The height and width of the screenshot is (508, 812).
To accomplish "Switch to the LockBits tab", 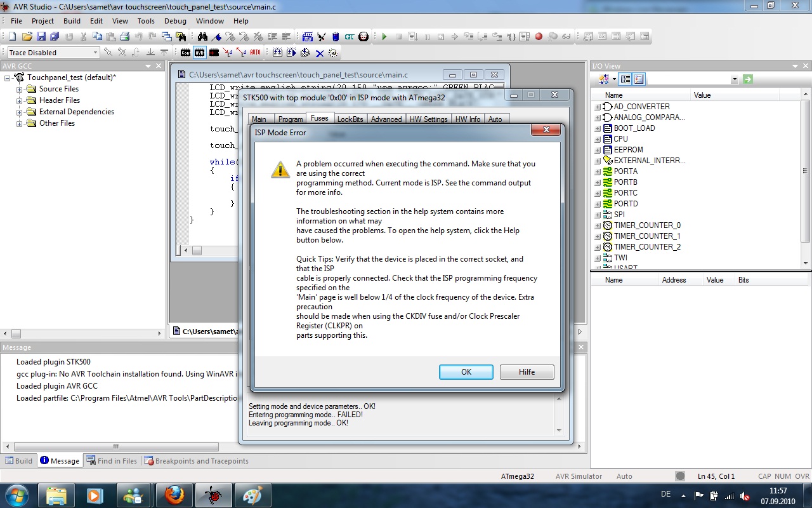I will click(350, 119).
